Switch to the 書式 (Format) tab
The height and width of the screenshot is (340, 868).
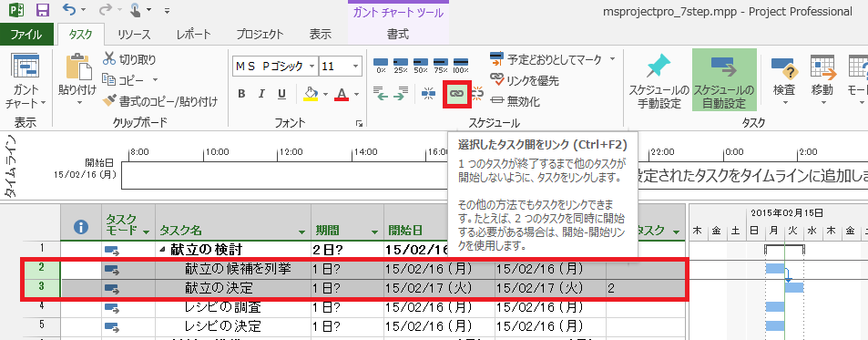tap(398, 35)
